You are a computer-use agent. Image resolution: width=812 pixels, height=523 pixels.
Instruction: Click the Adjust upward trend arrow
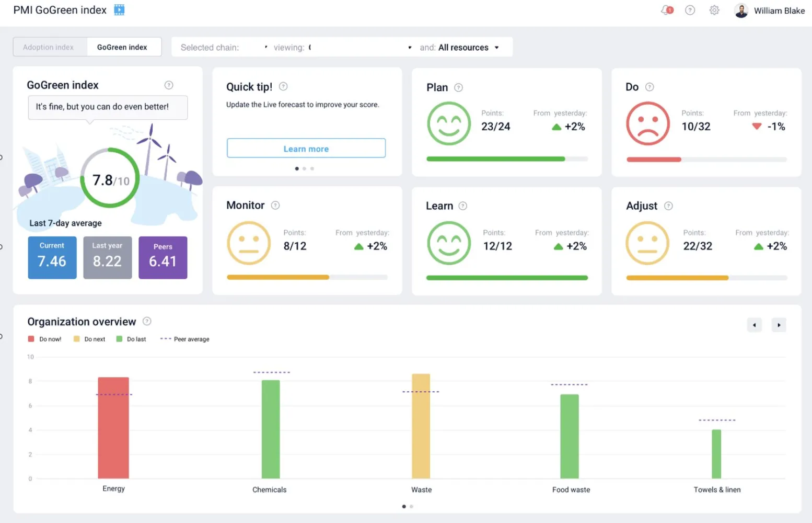[758, 246]
